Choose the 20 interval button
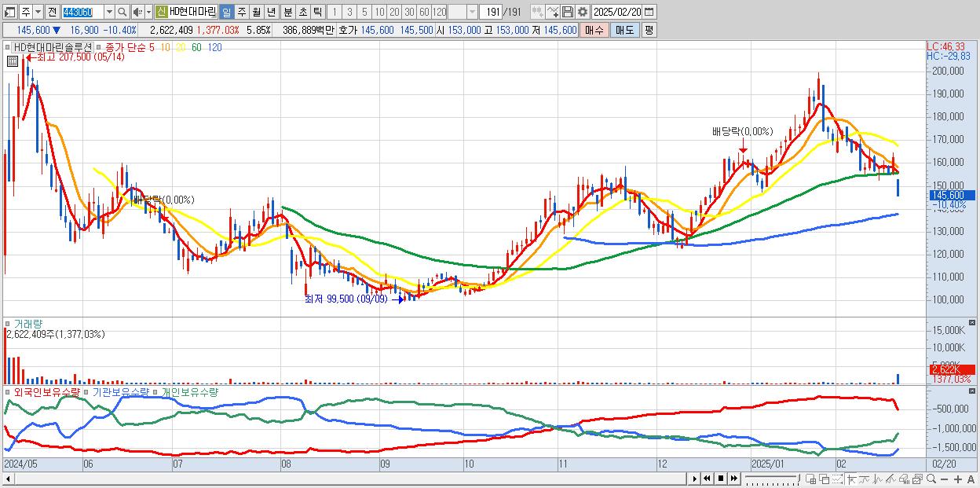Screen dimensions: 980x488 (394, 12)
